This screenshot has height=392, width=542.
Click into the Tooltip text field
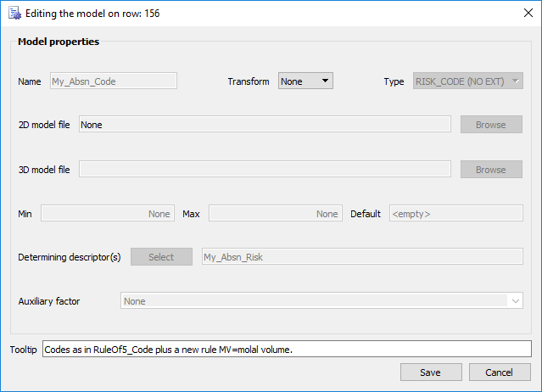tap(287, 349)
